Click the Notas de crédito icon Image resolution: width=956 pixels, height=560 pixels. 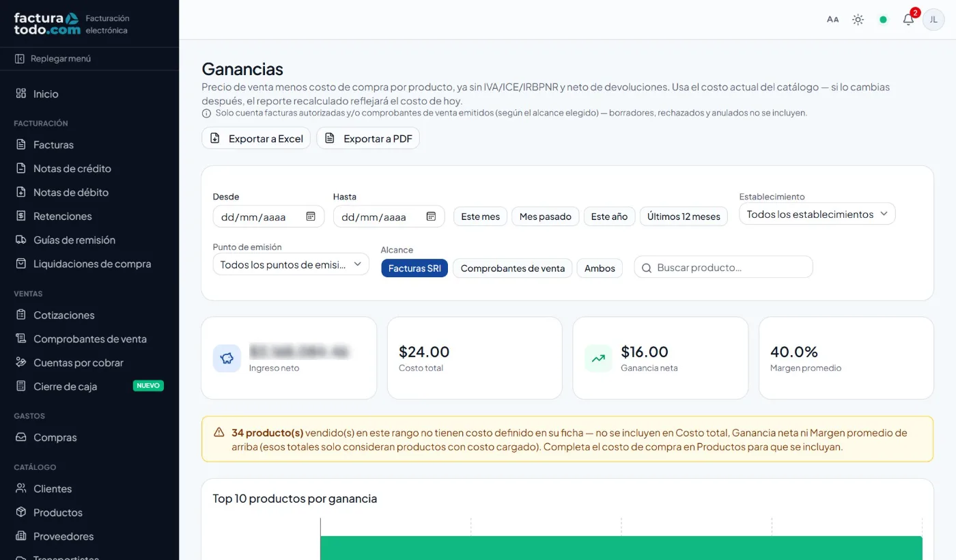21,169
